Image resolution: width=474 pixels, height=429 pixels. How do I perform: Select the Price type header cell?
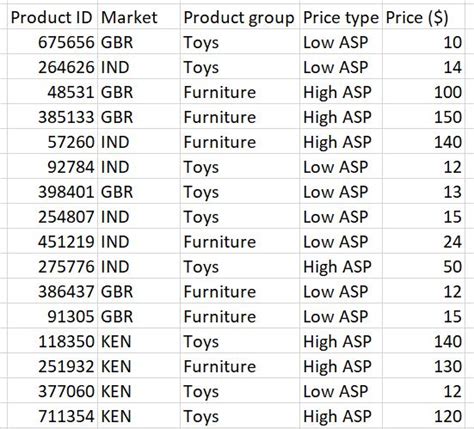(341, 17)
